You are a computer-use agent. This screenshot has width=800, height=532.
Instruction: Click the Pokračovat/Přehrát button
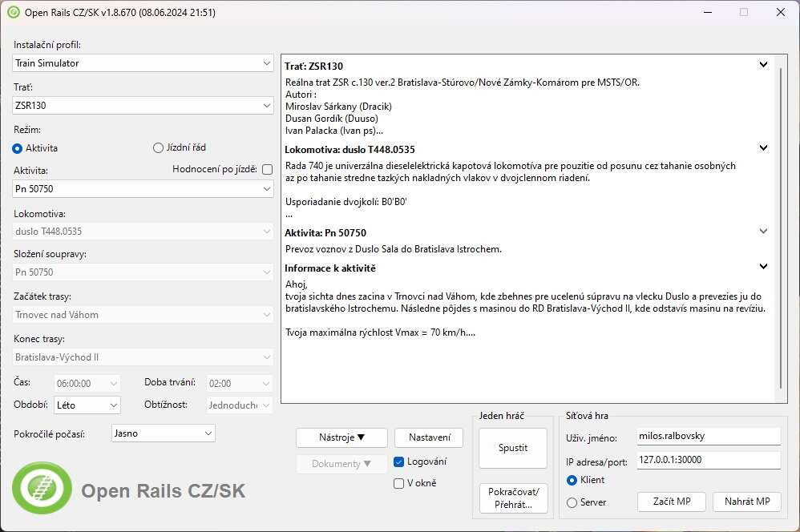514,498
